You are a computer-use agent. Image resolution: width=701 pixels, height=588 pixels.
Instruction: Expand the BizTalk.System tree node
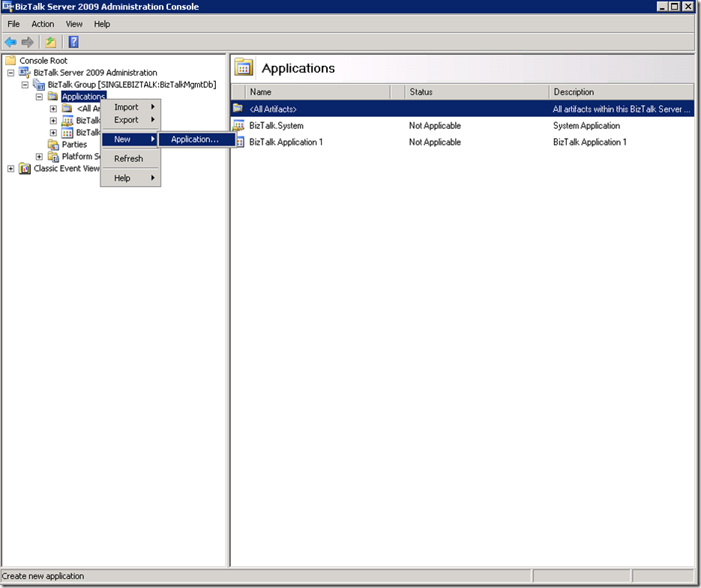53,121
